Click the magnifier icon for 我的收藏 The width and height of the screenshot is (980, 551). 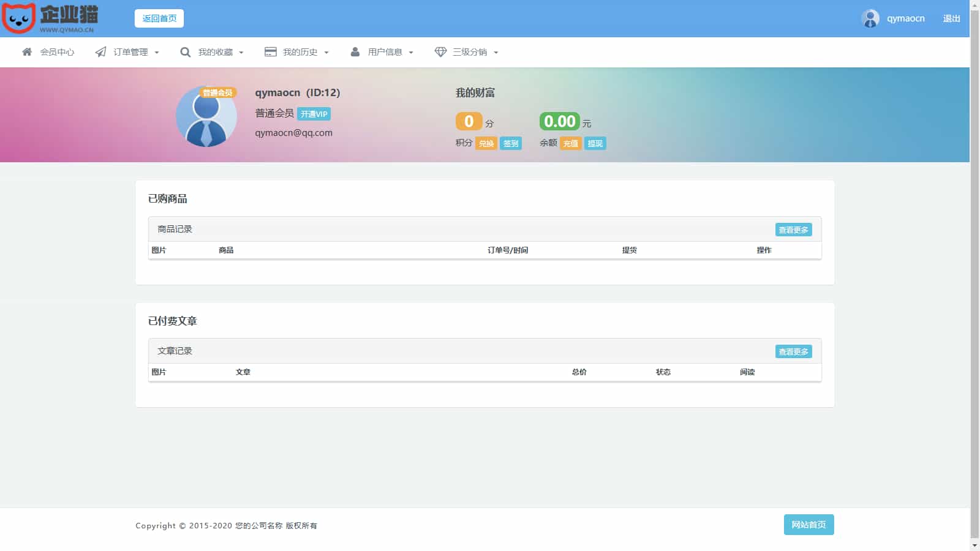(185, 52)
